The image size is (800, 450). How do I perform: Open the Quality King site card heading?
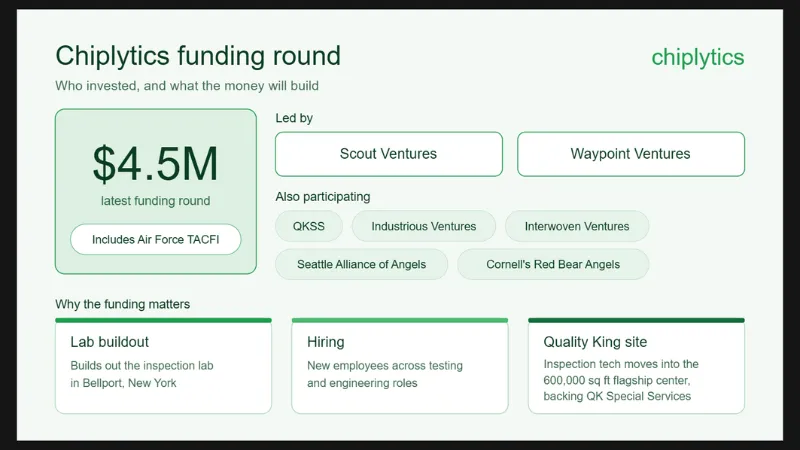coord(595,342)
